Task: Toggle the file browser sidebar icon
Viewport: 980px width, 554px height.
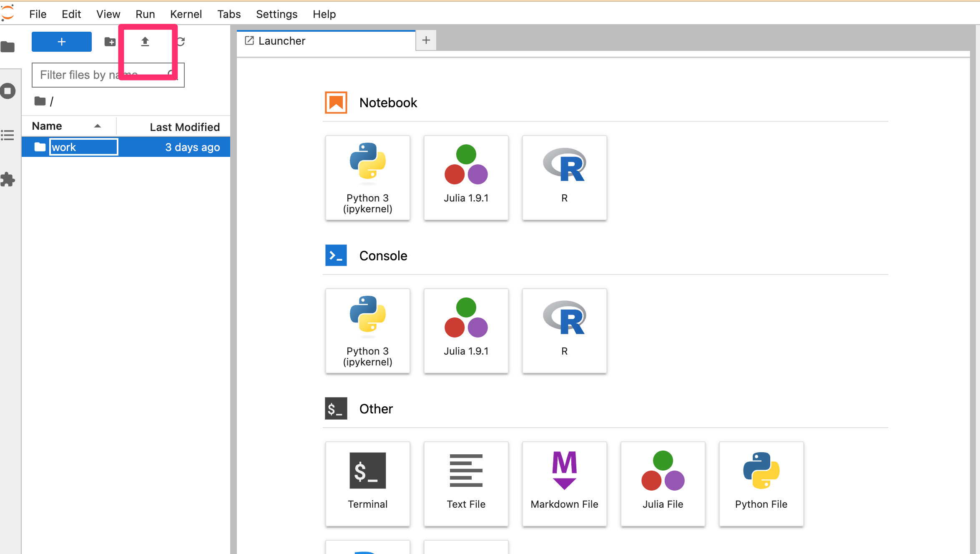Action: [8, 47]
